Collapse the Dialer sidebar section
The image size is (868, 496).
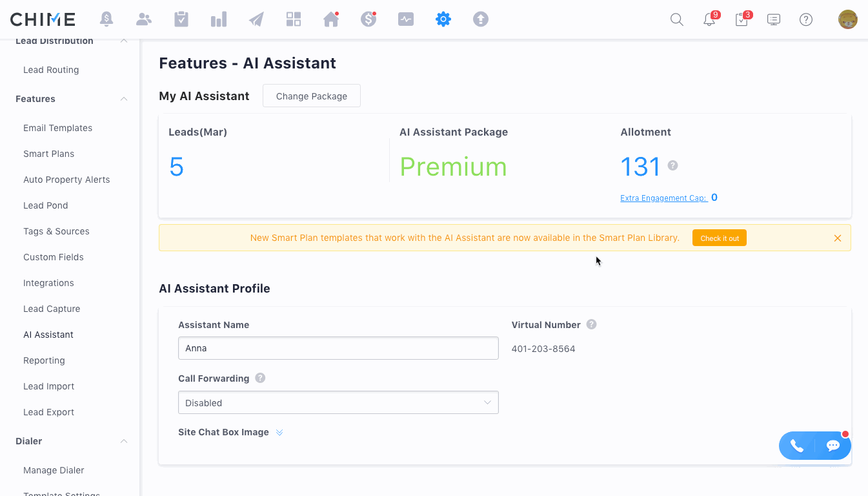click(124, 441)
